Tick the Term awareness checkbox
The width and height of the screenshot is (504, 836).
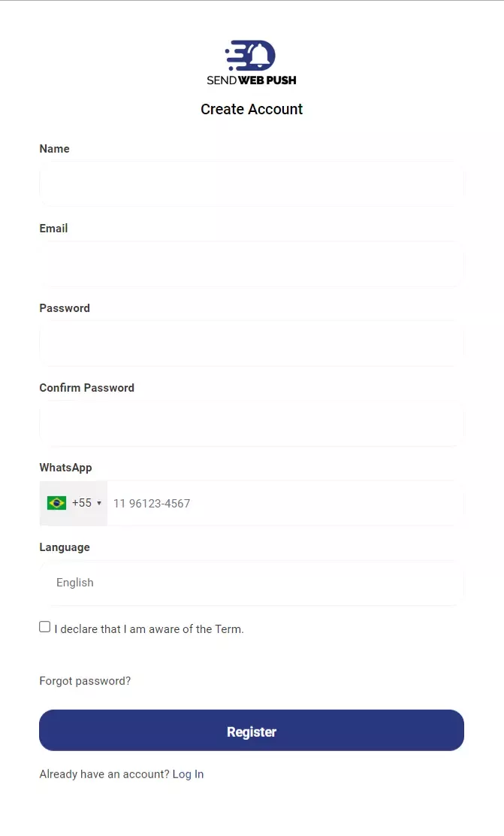tap(45, 627)
